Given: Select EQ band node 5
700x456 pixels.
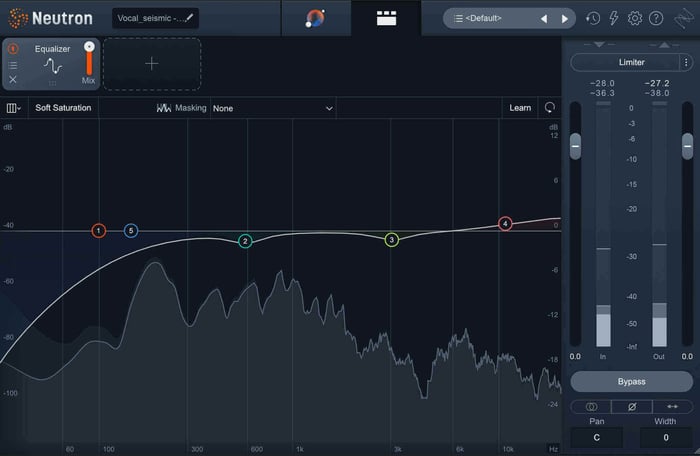Looking at the screenshot, I should (131, 231).
